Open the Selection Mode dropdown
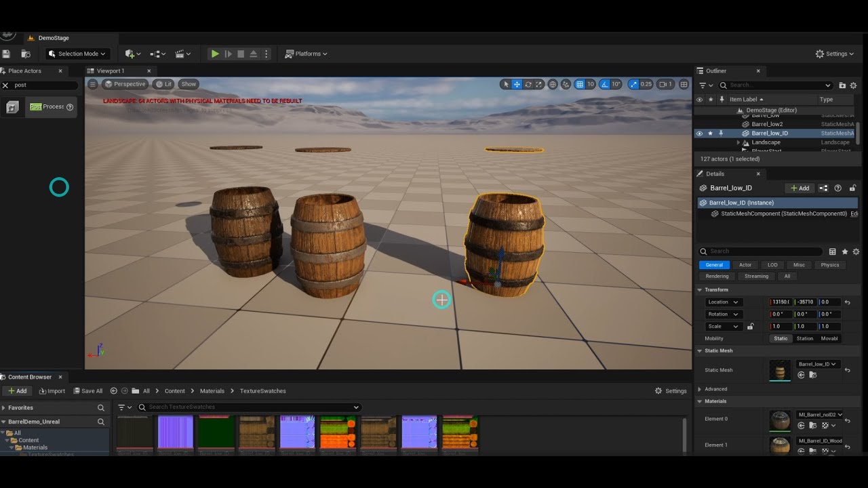The width and height of the screenshot is (868, 488). tap(77, 54)
